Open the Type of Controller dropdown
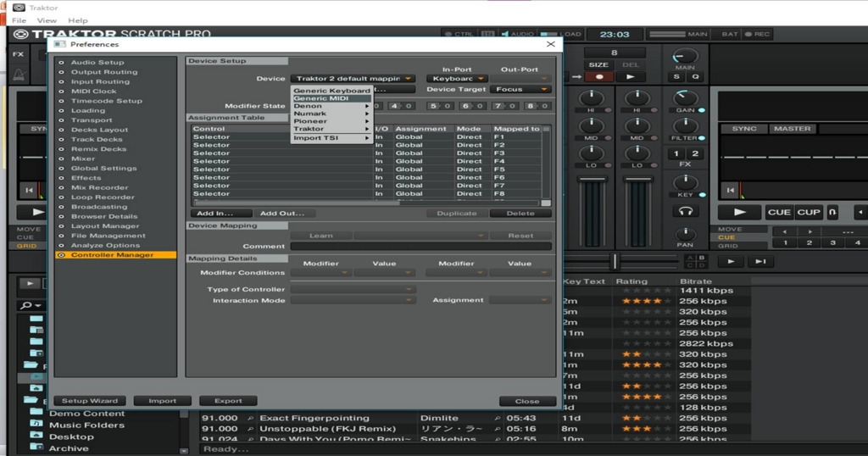The image size is (868, 456). 353,289
